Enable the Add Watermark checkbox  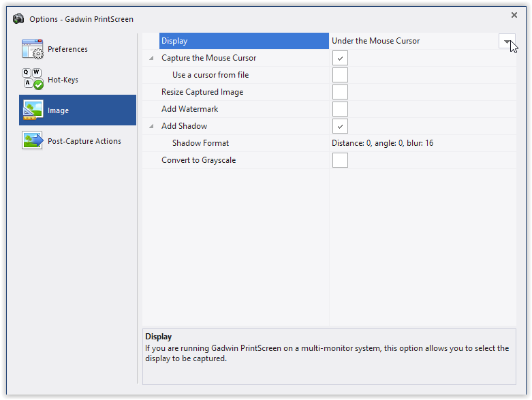(x=340, y=109)
